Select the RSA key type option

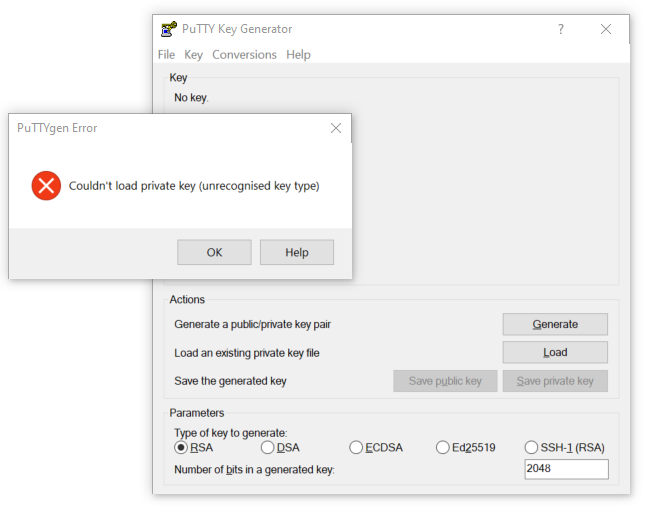181,448
